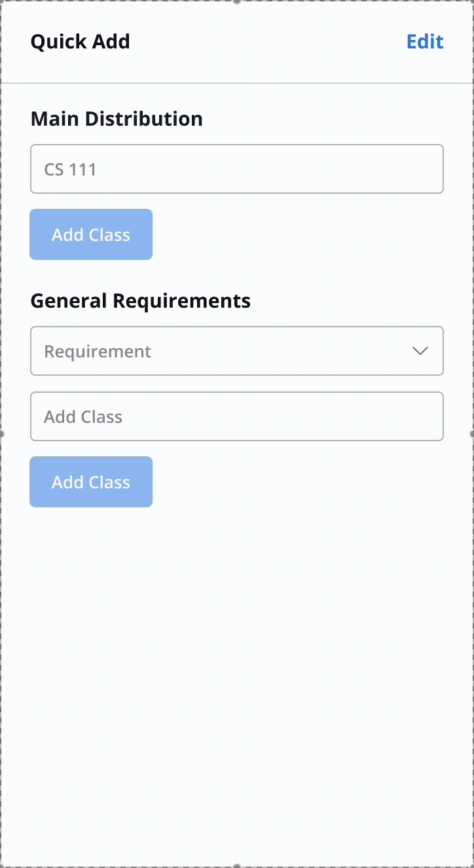Click the Main Distribution section heading
Image resolution: width=474 pixels, height=868 pixels.
click(117, 118)
